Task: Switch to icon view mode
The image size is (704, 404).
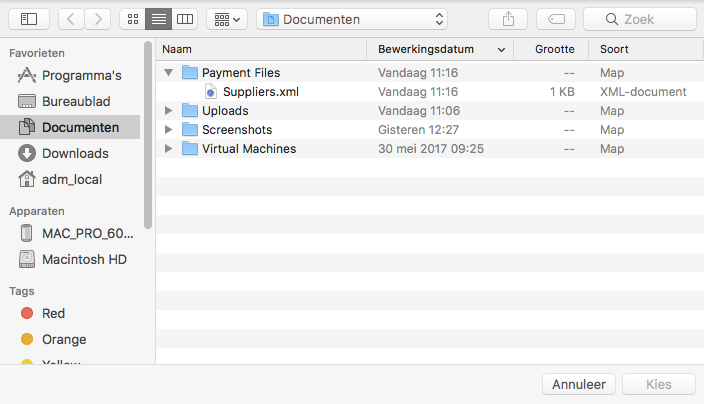Action: pyautogui.click(x=132, y=19)
